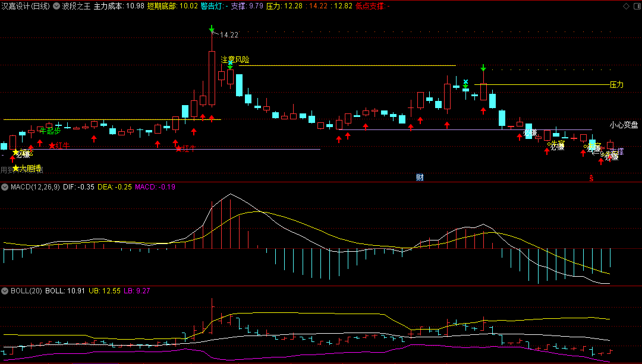Image resolution: width=642 pixels, height=364 pixels.
Task: Open the 波段之王 indicator dropdown arrow
Action: [x=56, y=6]
